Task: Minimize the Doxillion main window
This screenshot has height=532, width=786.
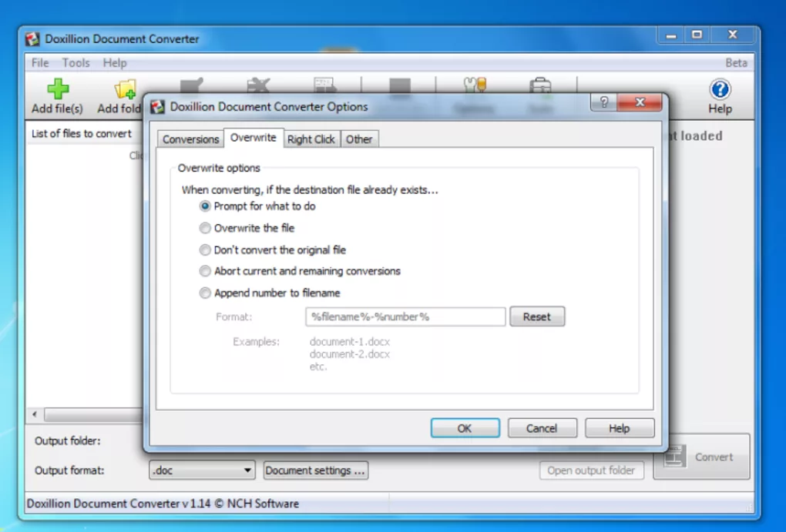Action: coord(671,35)
